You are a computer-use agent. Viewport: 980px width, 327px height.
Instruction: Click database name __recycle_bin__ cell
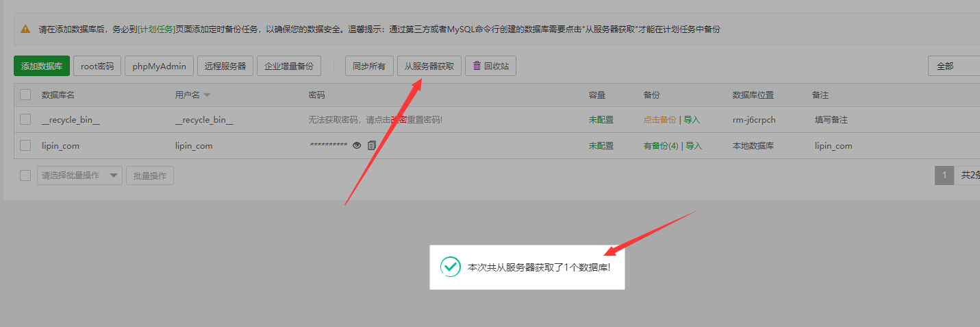tap(71, 120)
